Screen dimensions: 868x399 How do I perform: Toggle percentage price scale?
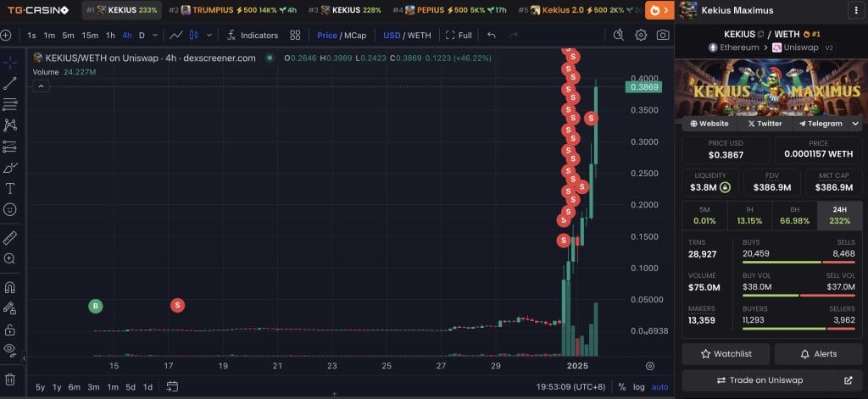621,387
